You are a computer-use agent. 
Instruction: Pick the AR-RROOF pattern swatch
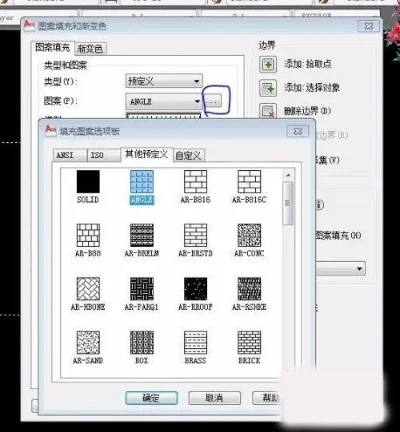point(195,289)
